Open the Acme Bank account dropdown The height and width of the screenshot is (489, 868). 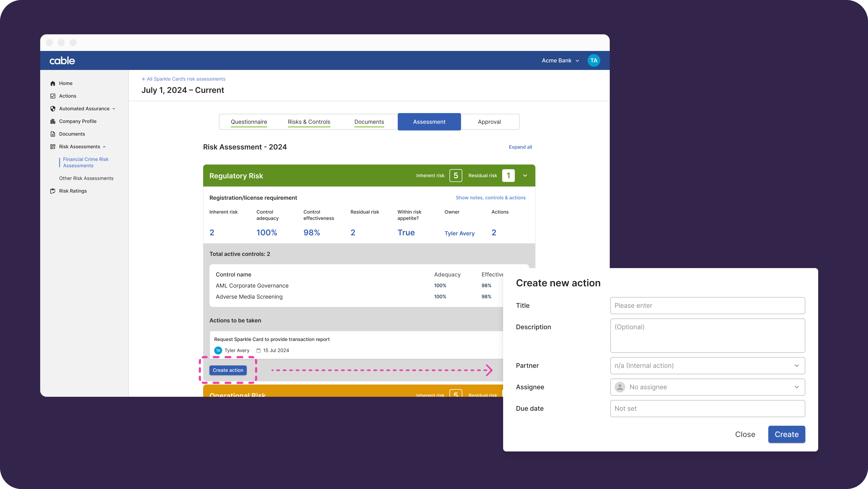tap(560, 61)
